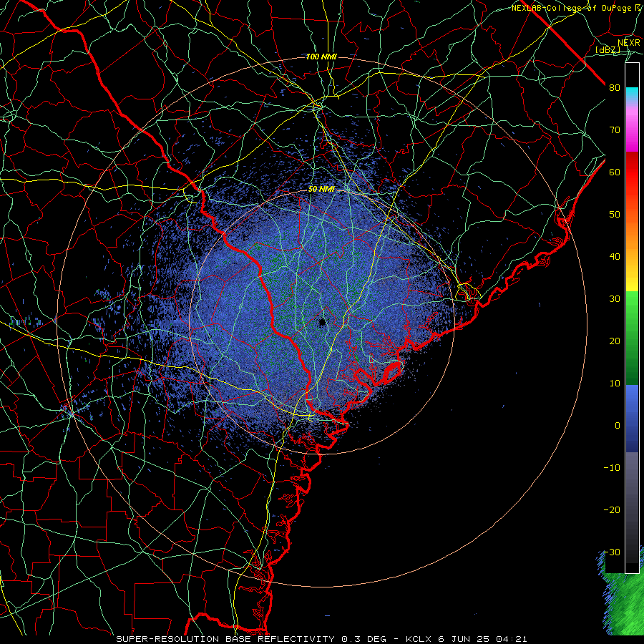Click the 40 value on the dBZ scale
The height and width of the screenshot is (644, 644).
coord(615,257)
